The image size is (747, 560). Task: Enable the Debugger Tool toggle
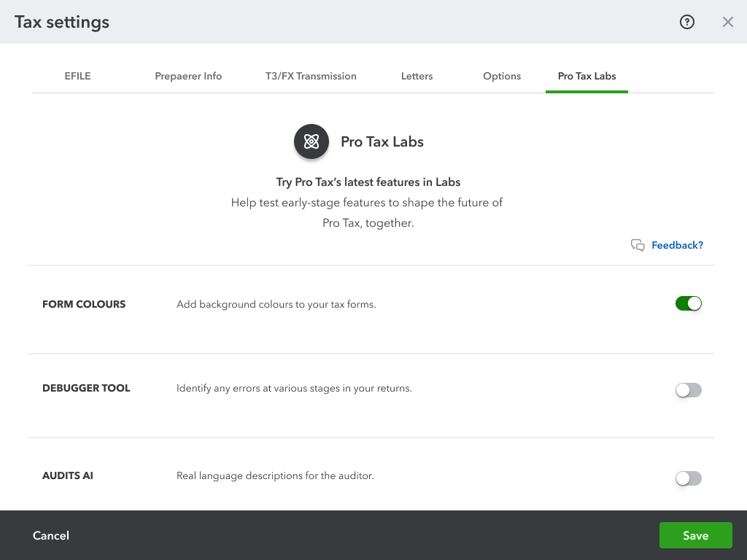coord(689,390)
